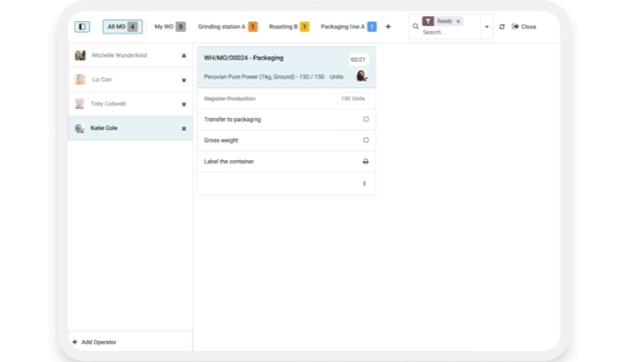Click the print icon for Label the container
This screenshot has height=362, width=644.
tap(365, 162)
